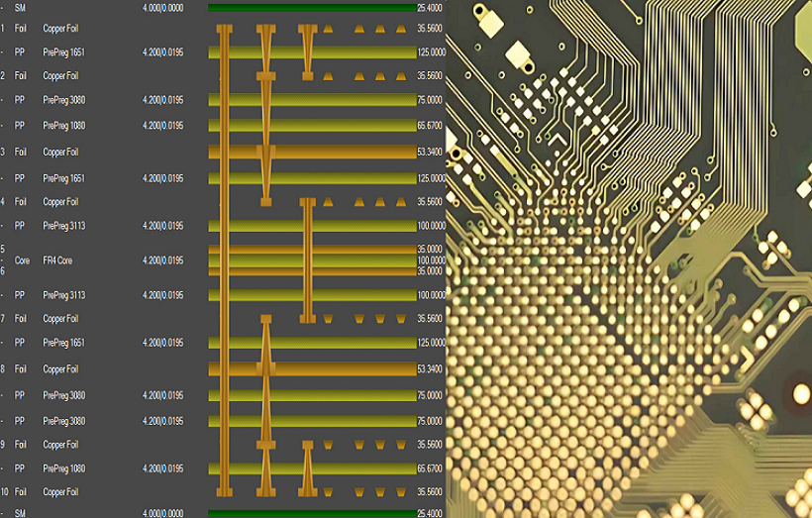Select the Copper Foil label of layer 10
The width and height of the screenshot is (812, 518).
tap(60, 491)
